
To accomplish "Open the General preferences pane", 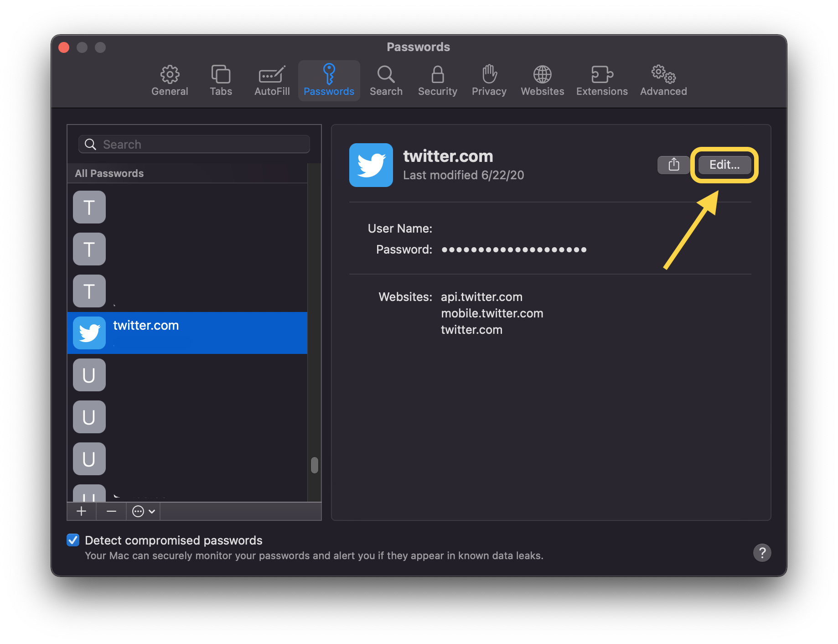I will point(170,81).
